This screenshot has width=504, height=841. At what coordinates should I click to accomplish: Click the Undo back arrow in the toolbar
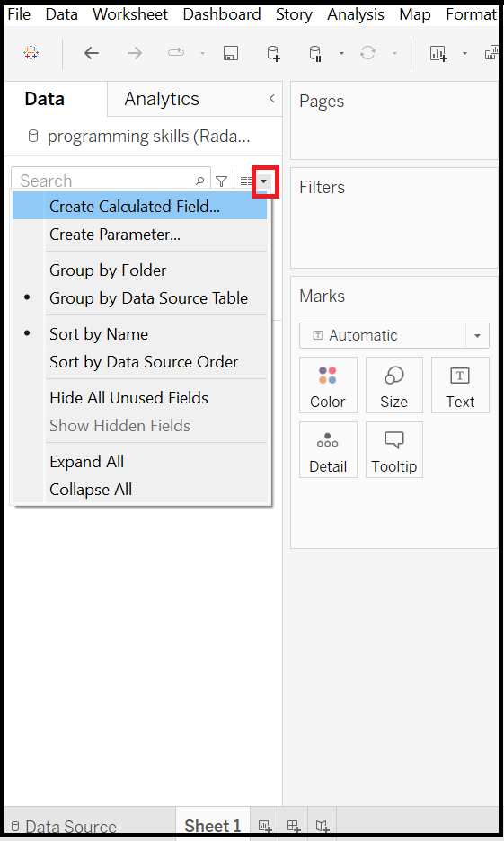(x=92, y=53)
